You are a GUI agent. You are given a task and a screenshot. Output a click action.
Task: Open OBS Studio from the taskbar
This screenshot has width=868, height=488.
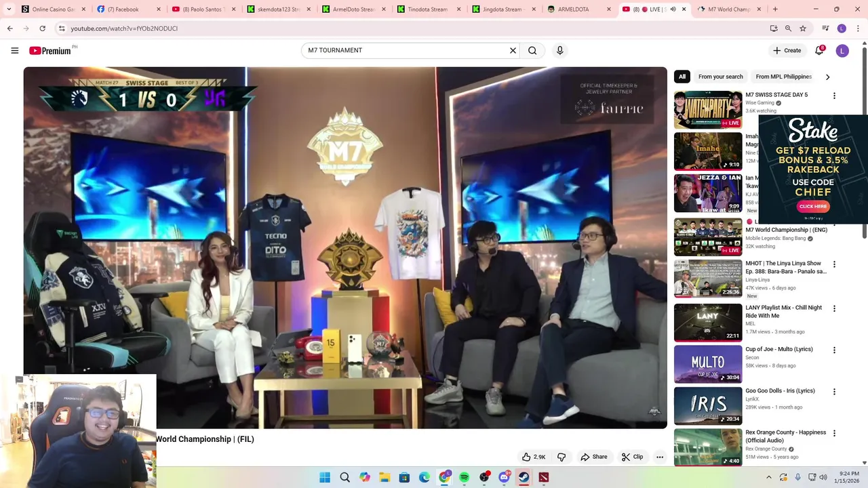484,477
